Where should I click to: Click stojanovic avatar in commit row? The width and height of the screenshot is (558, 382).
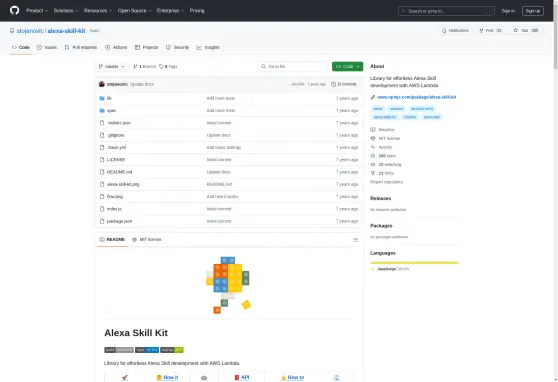[x=102, y=84]
